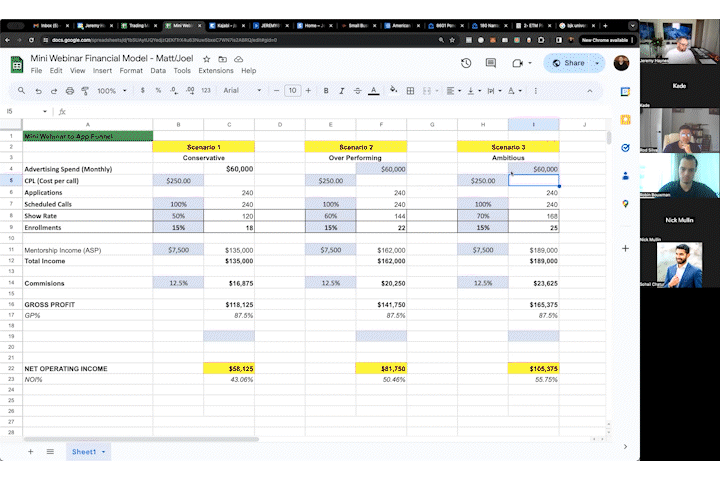
Task: Open the Borders tool
Action: click(x=411, y=91)
